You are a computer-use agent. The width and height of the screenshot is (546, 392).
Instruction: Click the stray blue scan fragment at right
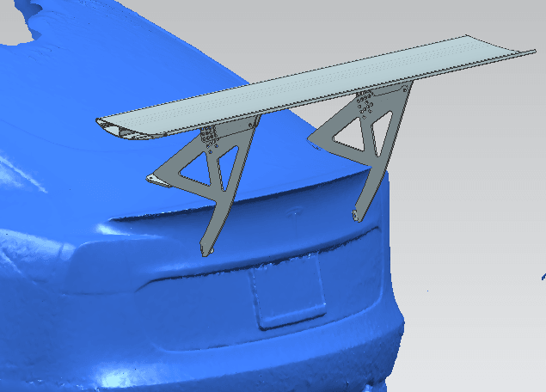click(543, 277)
